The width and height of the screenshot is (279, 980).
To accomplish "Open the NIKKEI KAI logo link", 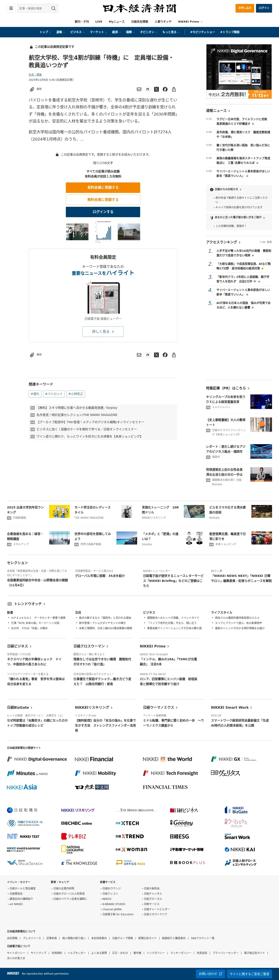I will [240, 849].
